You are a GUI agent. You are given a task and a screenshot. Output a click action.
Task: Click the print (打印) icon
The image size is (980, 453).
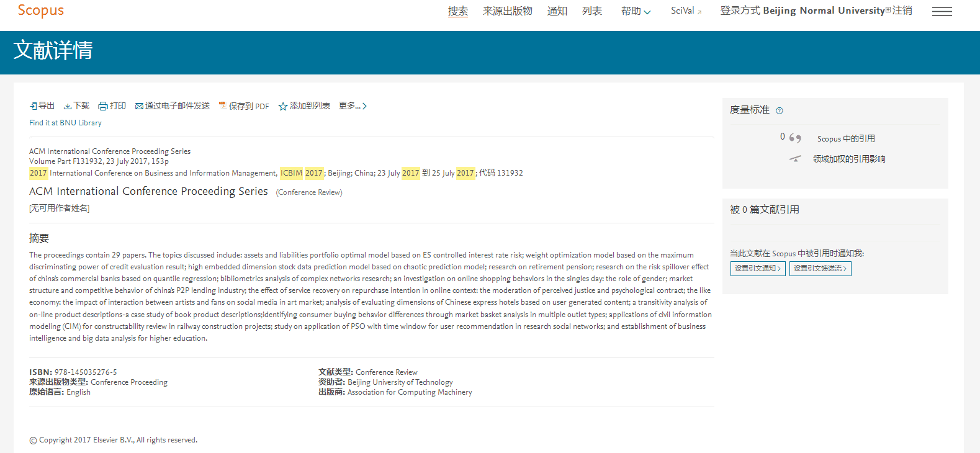[x=103, y=106]
